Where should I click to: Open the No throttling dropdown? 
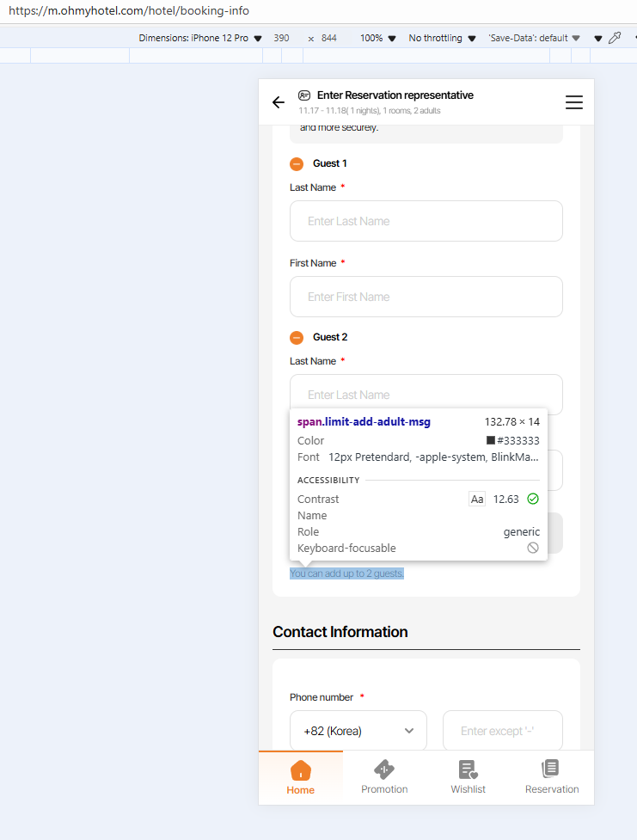(442, 38)
